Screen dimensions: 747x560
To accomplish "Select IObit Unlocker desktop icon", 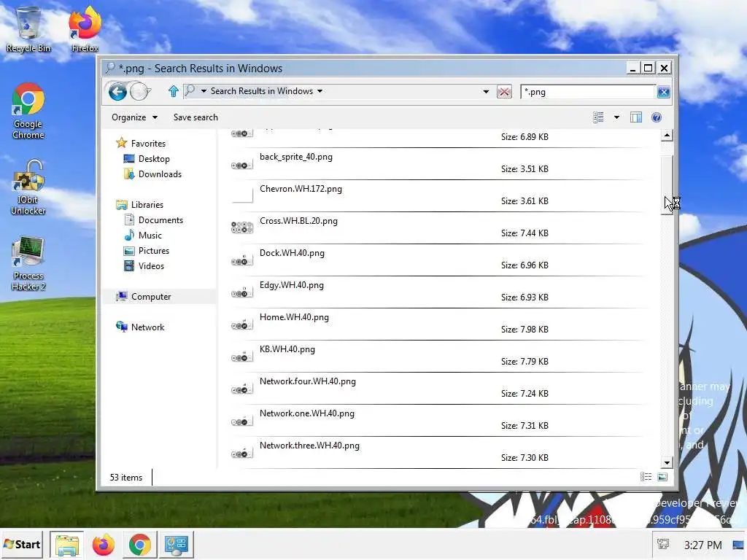I will coord(28,187).
